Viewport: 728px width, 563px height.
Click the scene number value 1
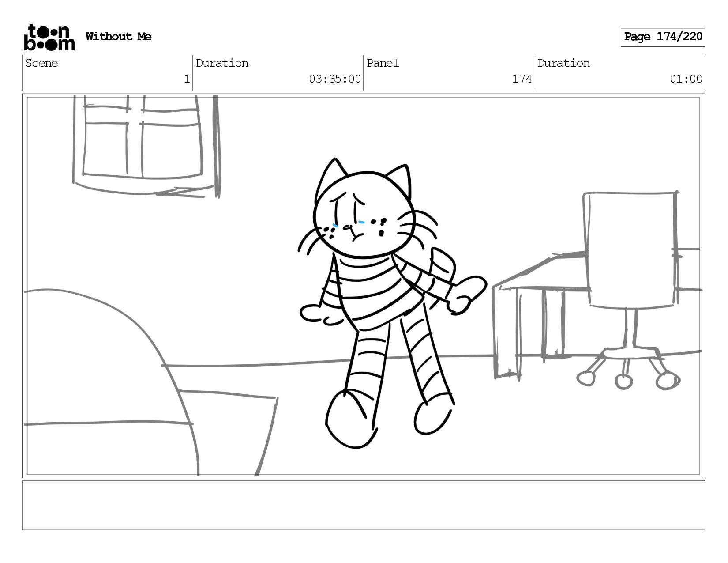187,79
